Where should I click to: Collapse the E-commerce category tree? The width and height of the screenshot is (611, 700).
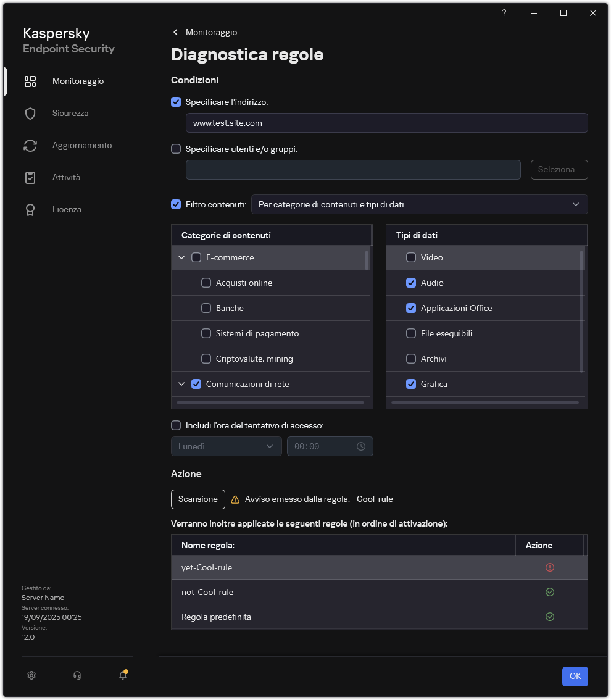coord(181,257)
